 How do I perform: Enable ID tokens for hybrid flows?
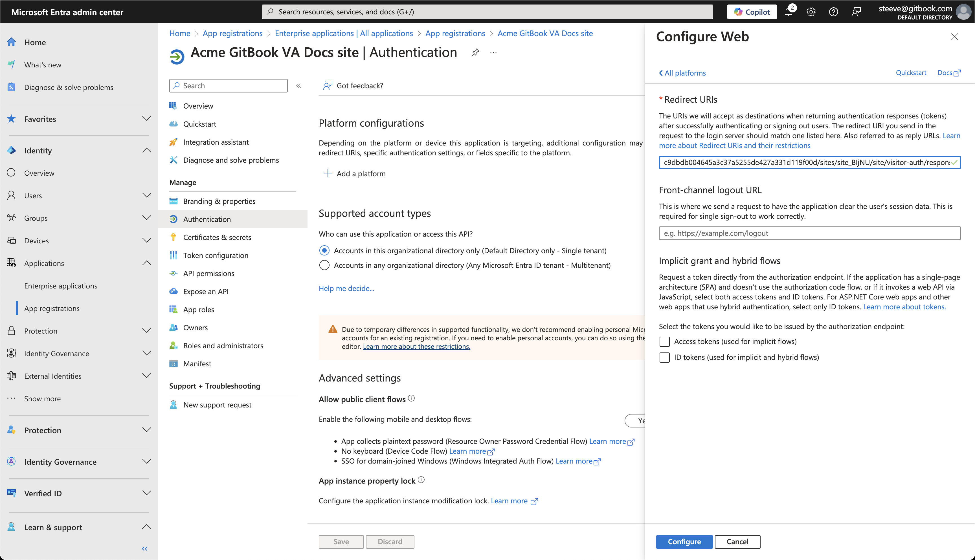coord(664,357)
